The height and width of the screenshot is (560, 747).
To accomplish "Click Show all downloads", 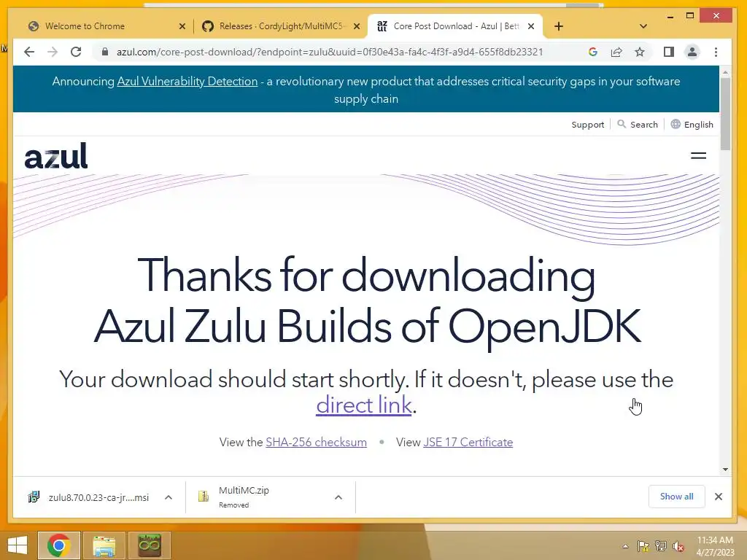I will click(x=676, y=497).
